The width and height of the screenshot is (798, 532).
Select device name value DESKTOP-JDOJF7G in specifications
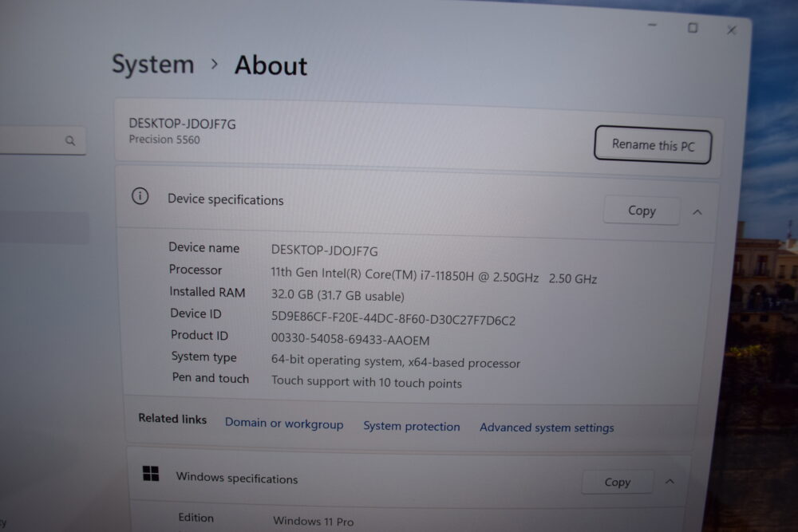click(325, 250)
